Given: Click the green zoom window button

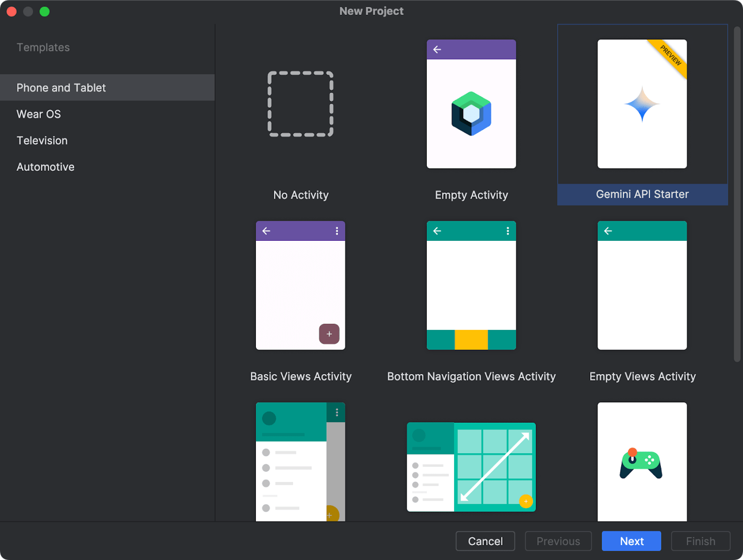Looking at the screenshot, I should 44,11.
